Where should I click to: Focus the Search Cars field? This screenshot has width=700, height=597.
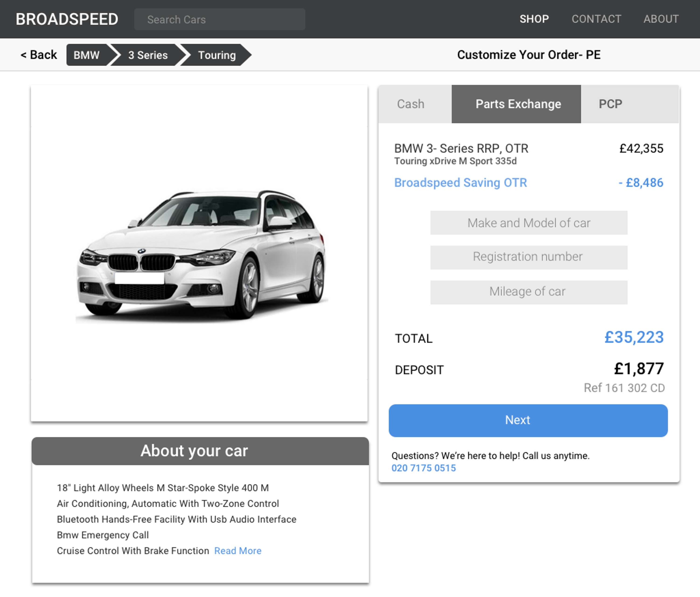click(x=220, y=19)
